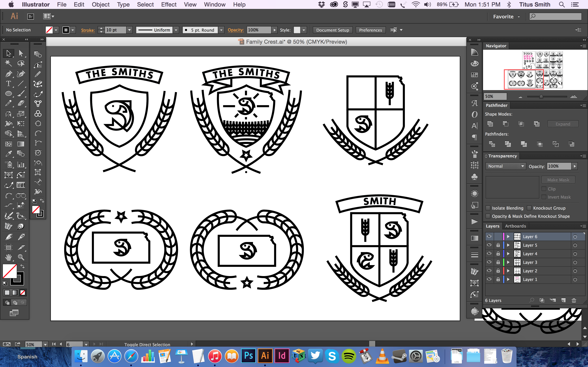Select the Direct Selection tool
Screen dimensions: 588x367
click(x=21, y=53)
